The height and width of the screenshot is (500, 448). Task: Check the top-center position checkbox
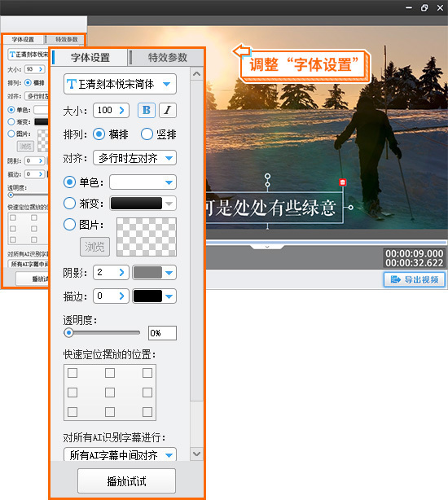coord(110,373)
